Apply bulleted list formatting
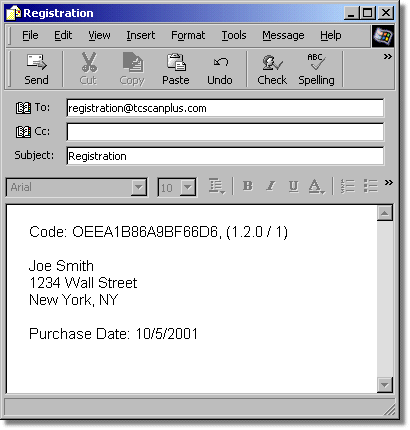Viewport: 410px width, 430px height. 370,186
